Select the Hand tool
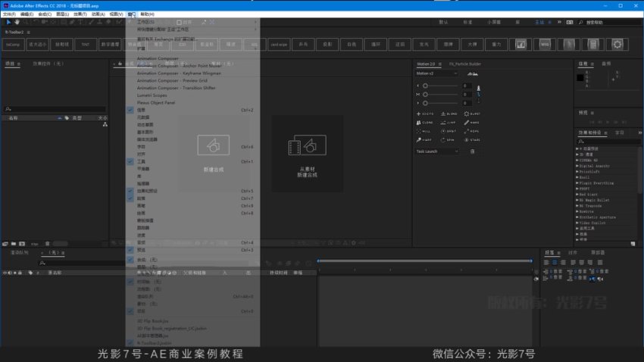The image size is (644, 362). click(17, 22)
